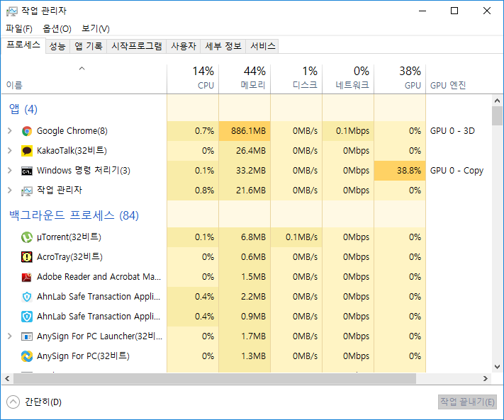Viewport: 504px width, 420px height.
Task: Select the Google Chrome(8) row
Action: point(246,131)
